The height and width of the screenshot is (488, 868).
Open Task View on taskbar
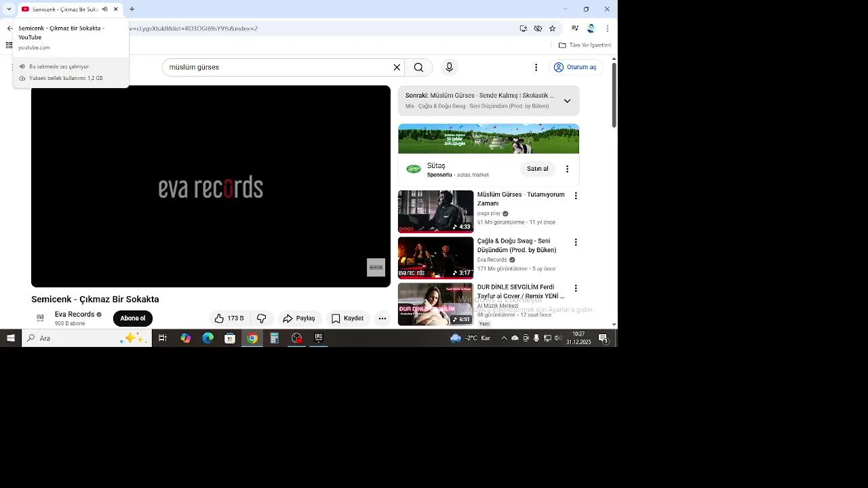click(x=163, y=338)
